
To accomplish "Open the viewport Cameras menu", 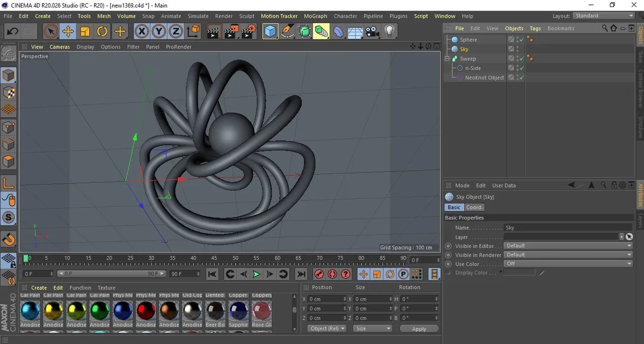I will (x=60, y=47).
